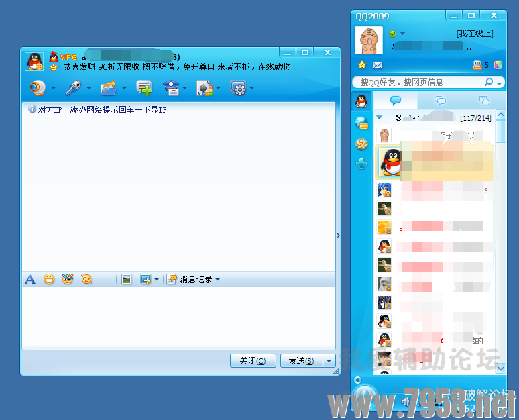Collapse the chat side panel arrow on the right edge

pos(338,235)
